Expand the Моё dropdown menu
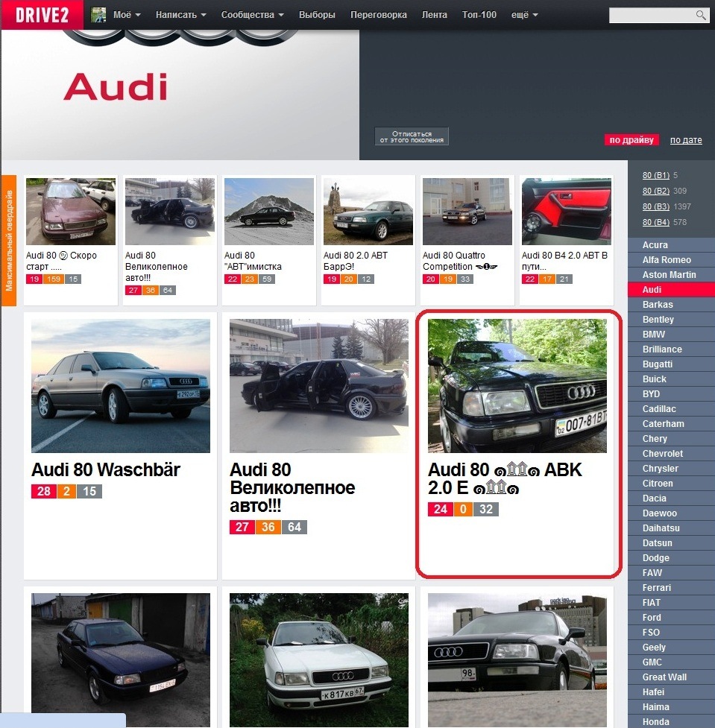The height and width of the screenshot is (728, 715). [127, 15]
